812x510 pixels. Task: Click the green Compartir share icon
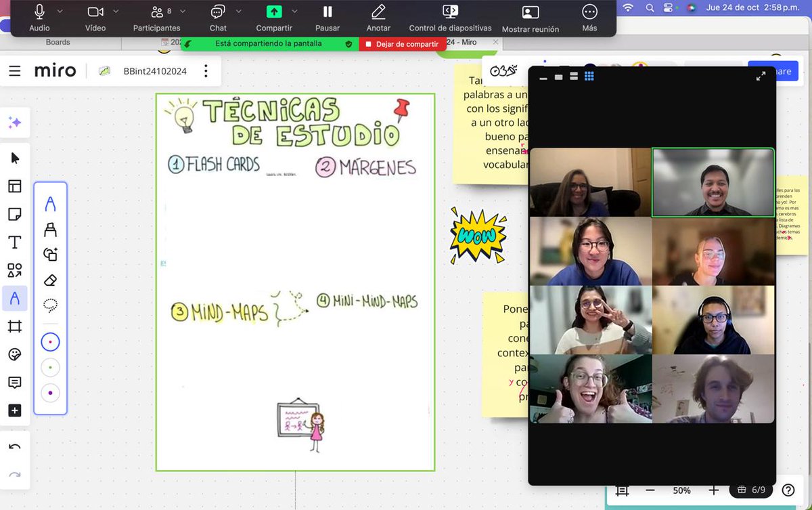pos(274,12)
